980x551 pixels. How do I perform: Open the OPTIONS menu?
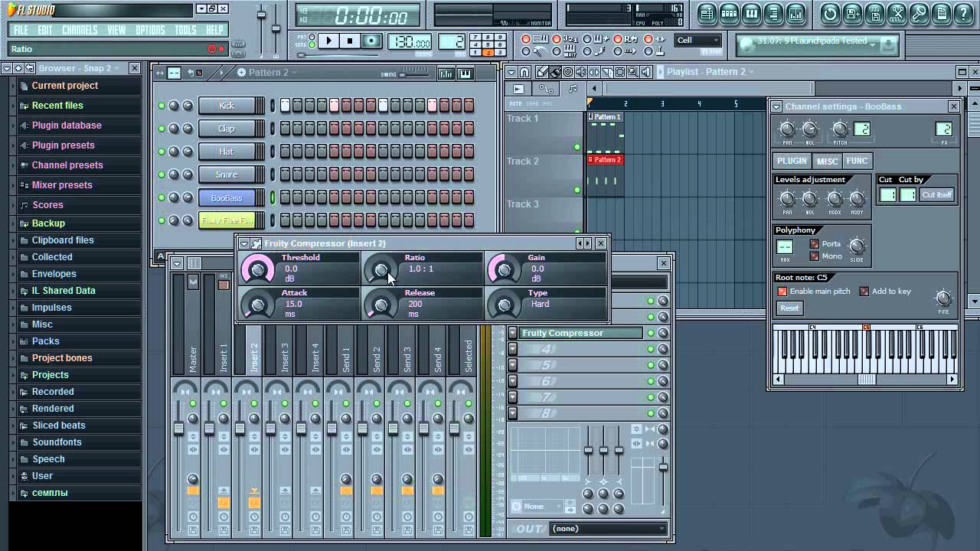(x=150, y=31)
